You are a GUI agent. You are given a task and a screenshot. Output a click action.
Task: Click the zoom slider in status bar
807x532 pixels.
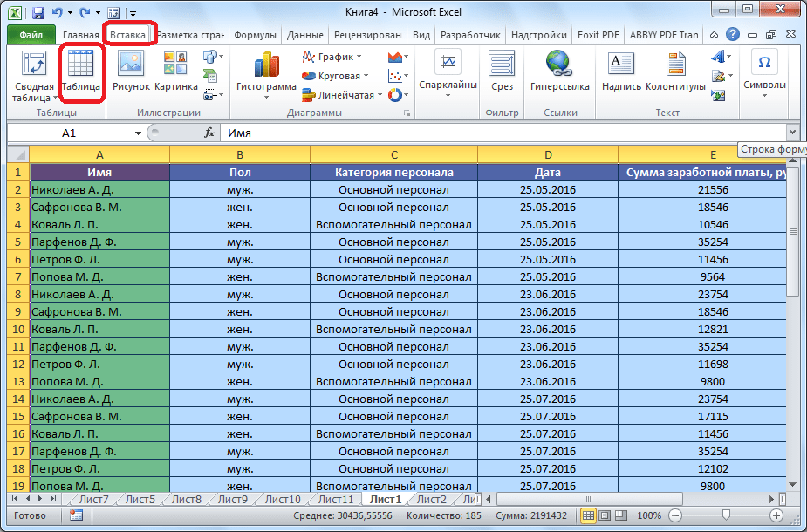coord(724,516)
